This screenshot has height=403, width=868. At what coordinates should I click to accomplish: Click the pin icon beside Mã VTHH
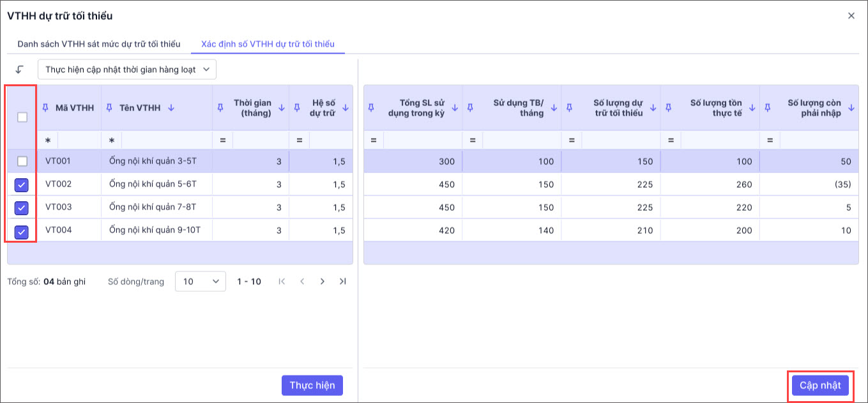point(45,108)
